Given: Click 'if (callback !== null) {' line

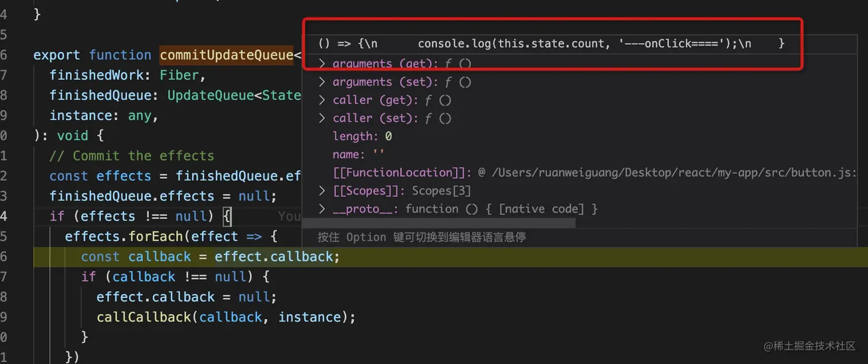Looking at the screenshot, I should click(x=175, y=277).
